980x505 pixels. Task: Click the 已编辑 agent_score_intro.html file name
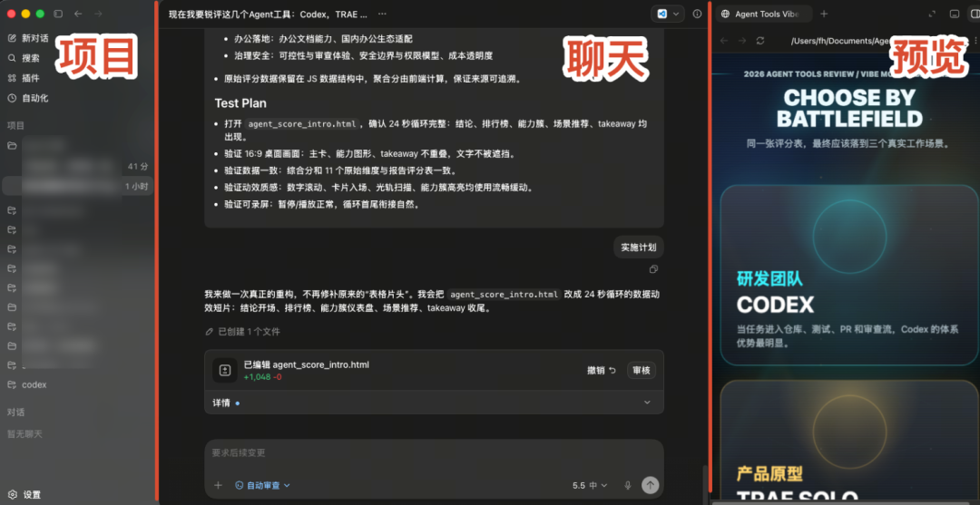[307, 364]
